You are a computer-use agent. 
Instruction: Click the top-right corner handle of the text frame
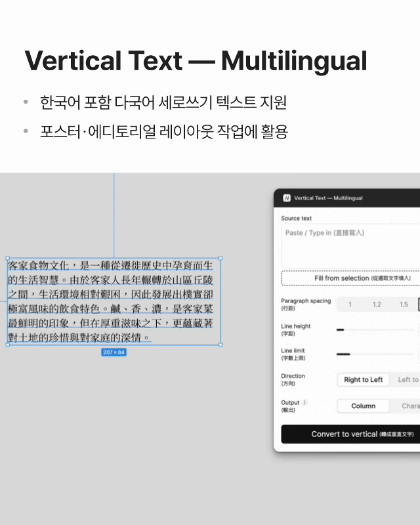tap(220, 259)
